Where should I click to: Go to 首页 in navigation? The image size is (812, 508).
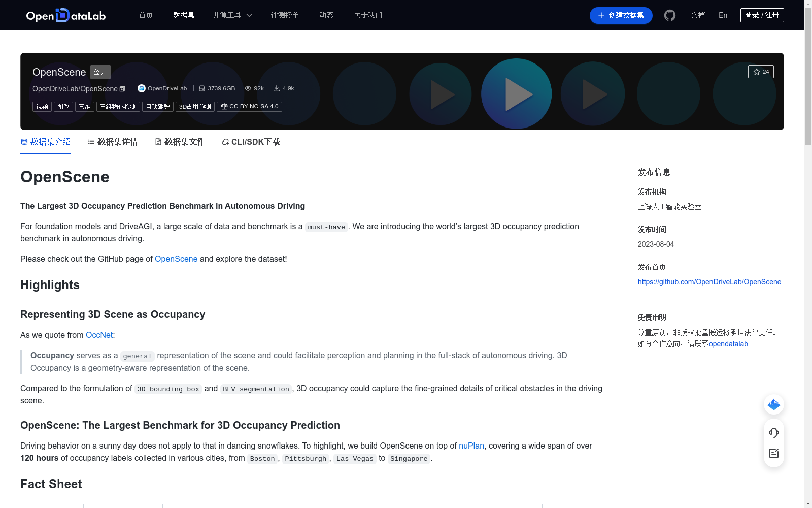[x=146, y=15]
